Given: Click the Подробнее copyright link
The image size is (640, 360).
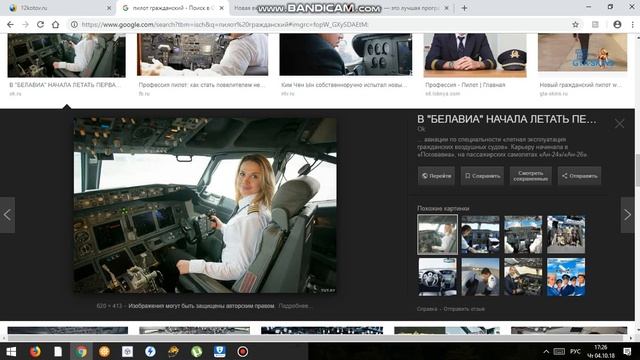Looking at the screenshot, I should tap(295, 306).
